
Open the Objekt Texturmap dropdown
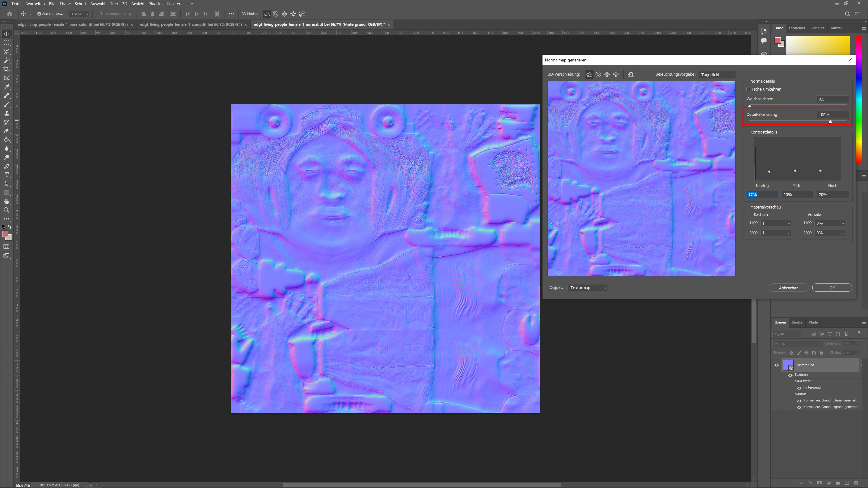[587, 288]
